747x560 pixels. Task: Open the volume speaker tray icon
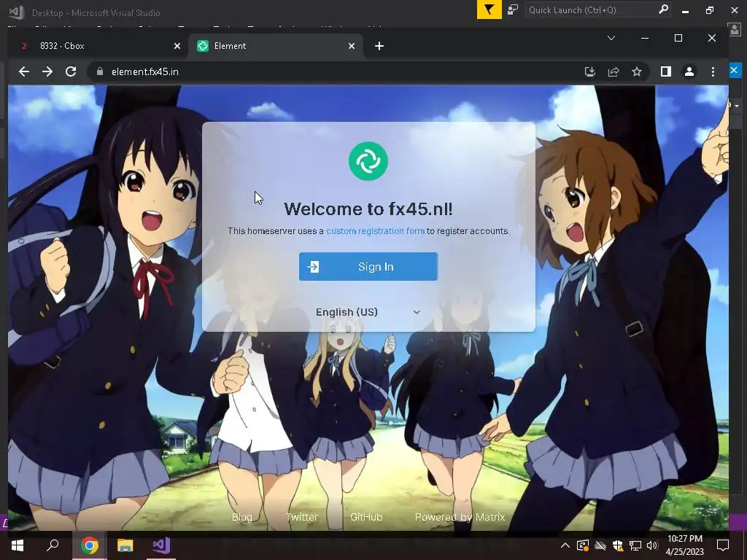tap(652, 545)
